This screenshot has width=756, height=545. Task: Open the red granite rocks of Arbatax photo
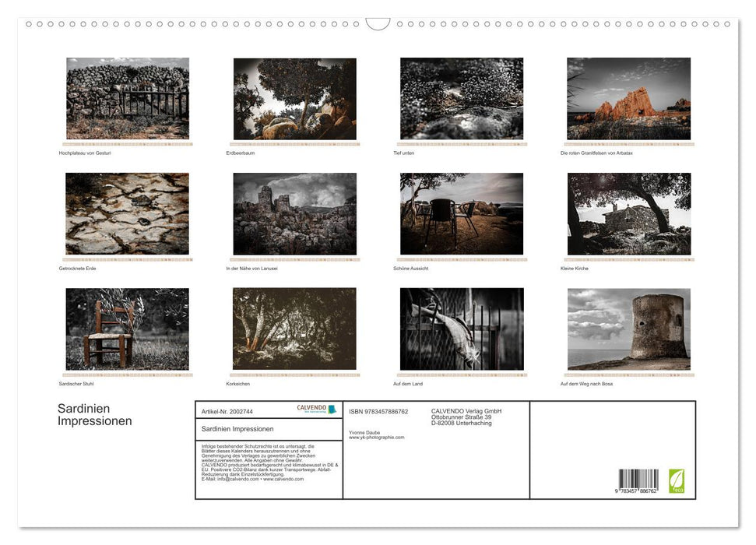(628, 99)
